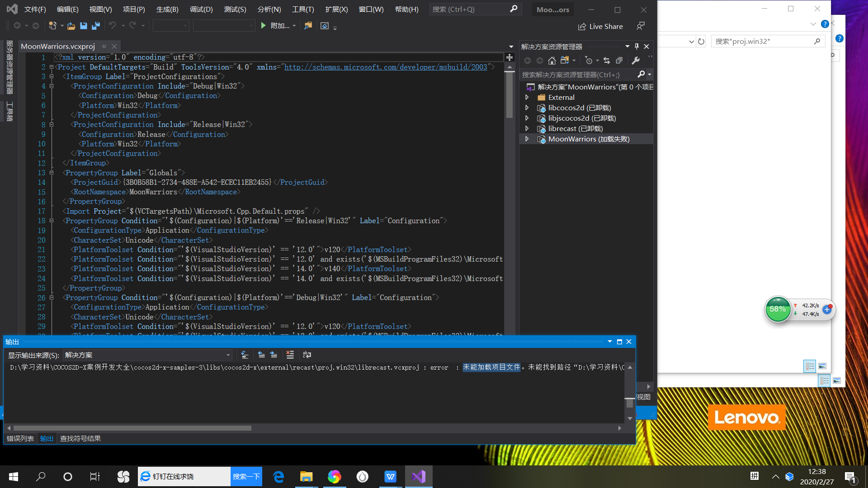Open Solution Explorer properties wrench icon
The width and height of the screenshot is (868, 488).
[636, 61]
